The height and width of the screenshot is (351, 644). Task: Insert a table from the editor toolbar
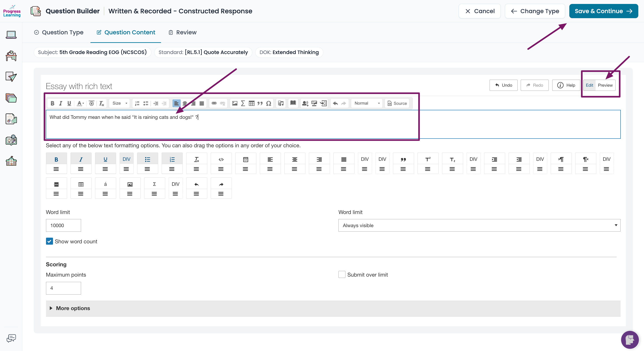point(251,103)
